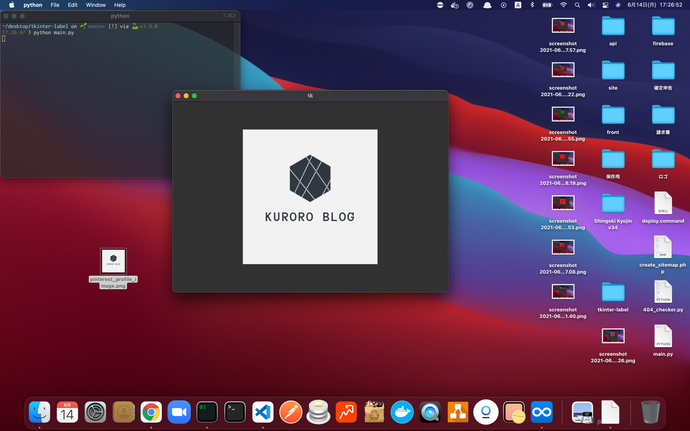Open the white circular blue-ring app in Dock
This screenshot has width=690, height=431.
pos(486,413)
